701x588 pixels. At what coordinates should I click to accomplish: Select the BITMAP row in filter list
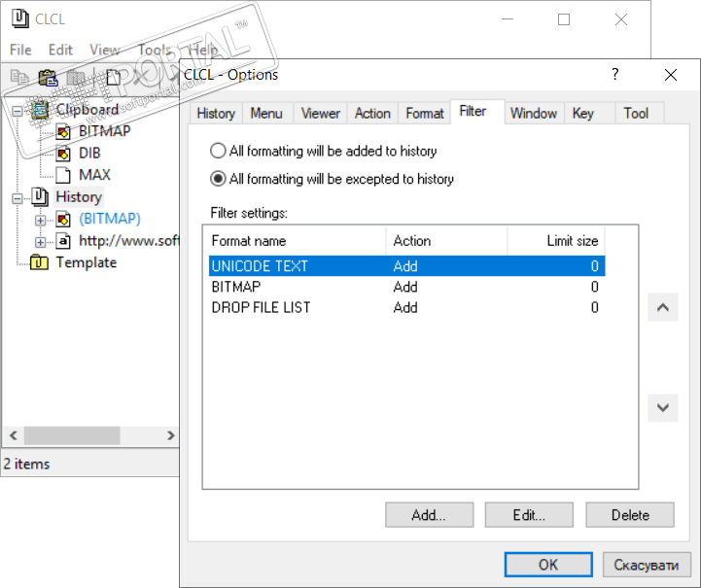coord(406,287)
